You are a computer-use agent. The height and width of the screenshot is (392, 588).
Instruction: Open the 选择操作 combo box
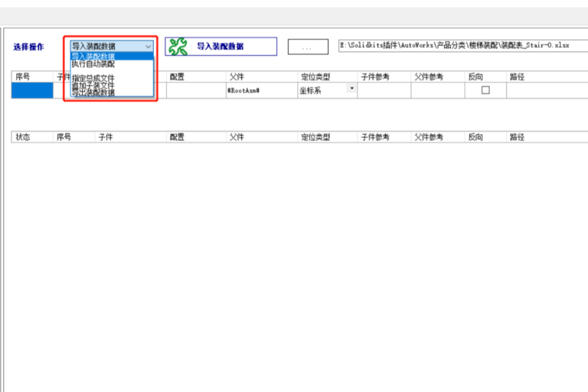point(112,46)
